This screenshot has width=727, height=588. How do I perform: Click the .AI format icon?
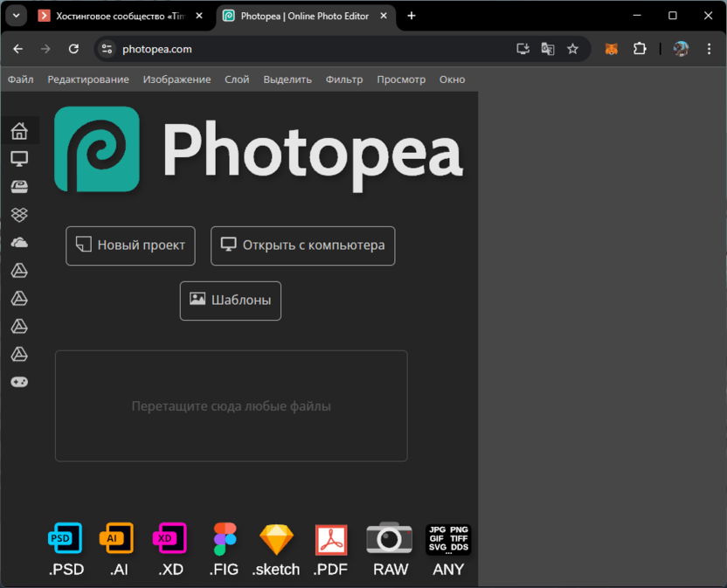(x=117, y=538)
